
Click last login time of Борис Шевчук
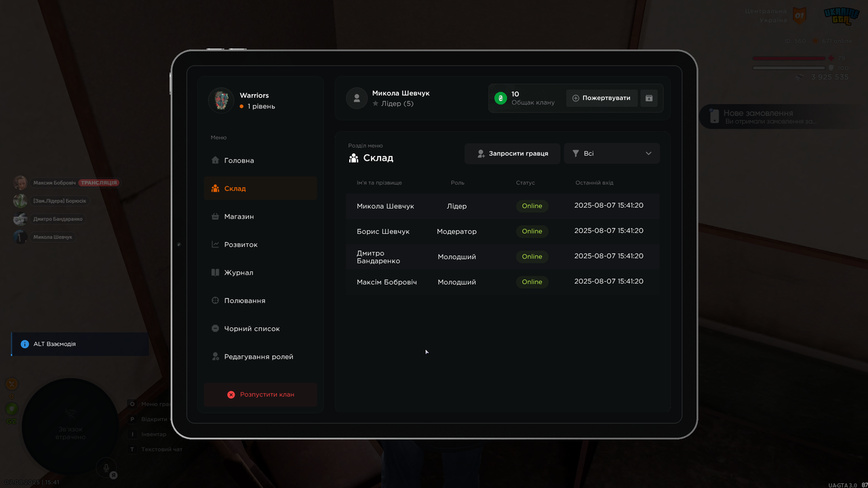[609, 231]
